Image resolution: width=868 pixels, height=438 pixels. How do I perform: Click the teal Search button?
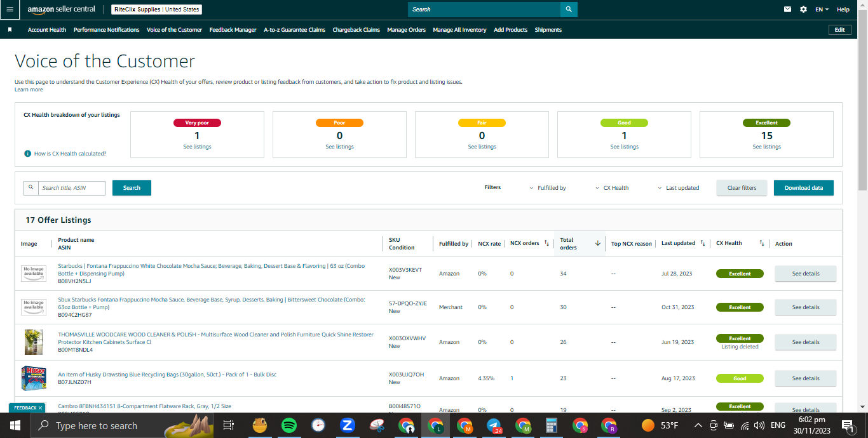132,188
